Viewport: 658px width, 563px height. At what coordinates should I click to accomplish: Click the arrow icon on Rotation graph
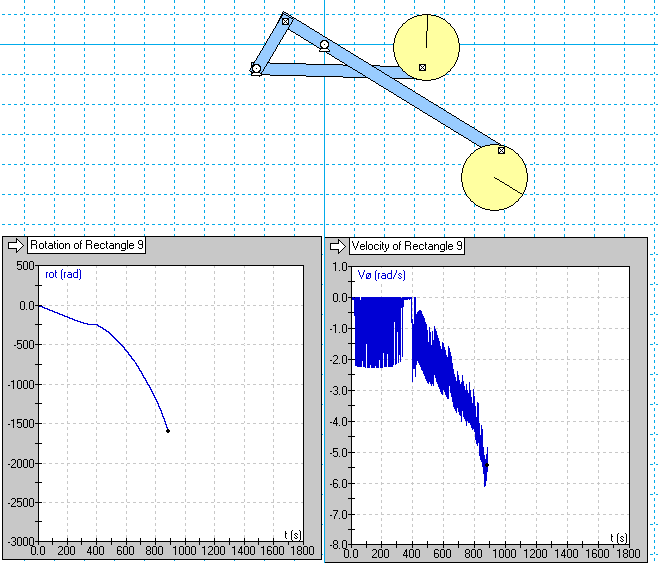[x=16, y=245]
